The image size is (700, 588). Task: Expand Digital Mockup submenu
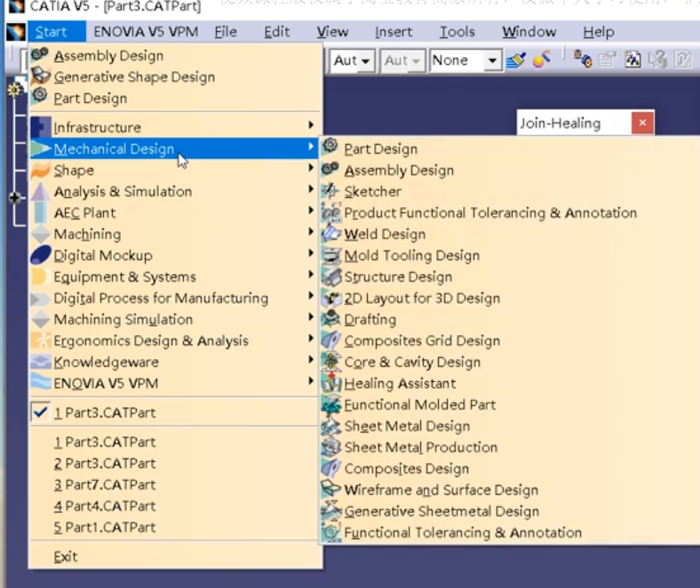[x=176, y=256]
